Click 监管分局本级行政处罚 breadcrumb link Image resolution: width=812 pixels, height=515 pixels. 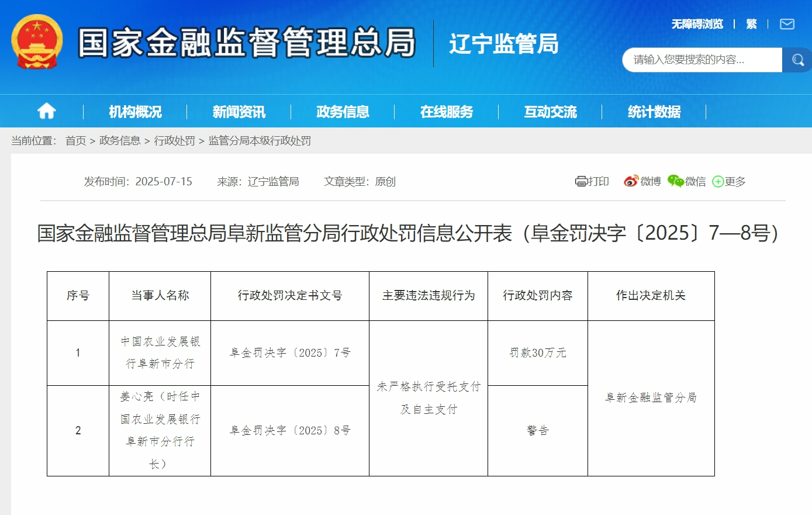tap(260, 141)
